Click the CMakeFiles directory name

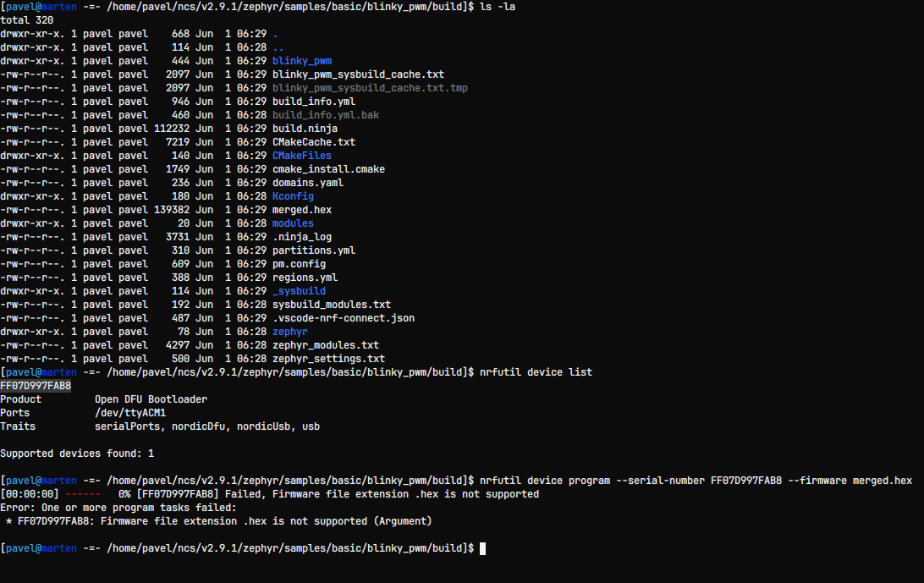click(301, 156)
